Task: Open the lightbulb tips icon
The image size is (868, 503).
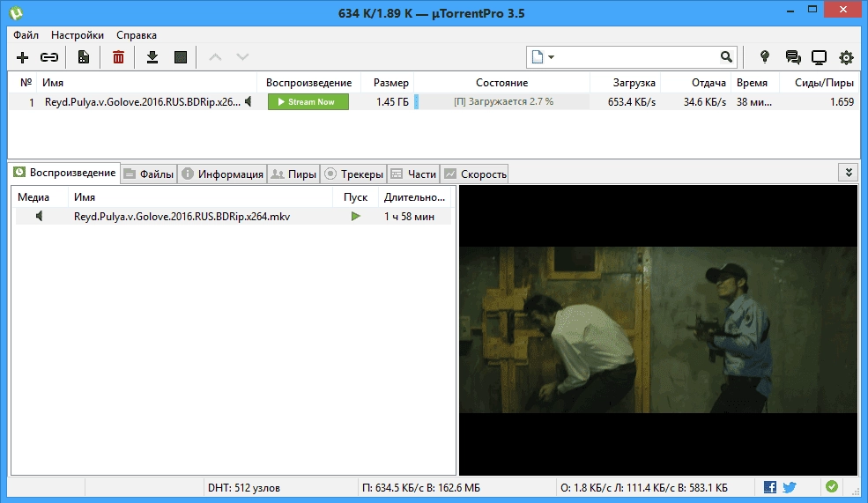Action: coord(765,57)
